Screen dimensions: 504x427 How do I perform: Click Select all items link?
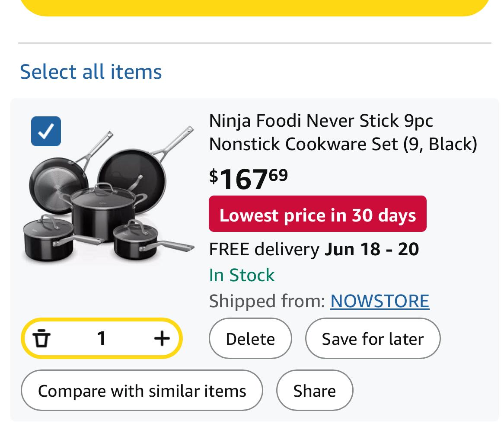(x=91, y=71)
